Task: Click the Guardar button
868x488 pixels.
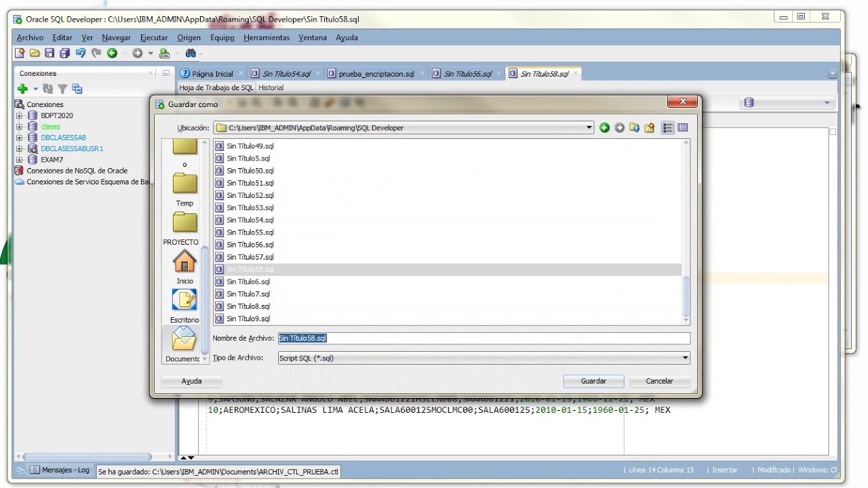Action: point(593,381)
